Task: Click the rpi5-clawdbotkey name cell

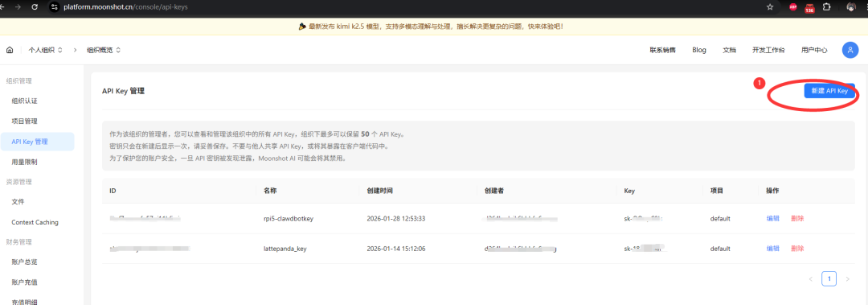Action: point(289,219)
